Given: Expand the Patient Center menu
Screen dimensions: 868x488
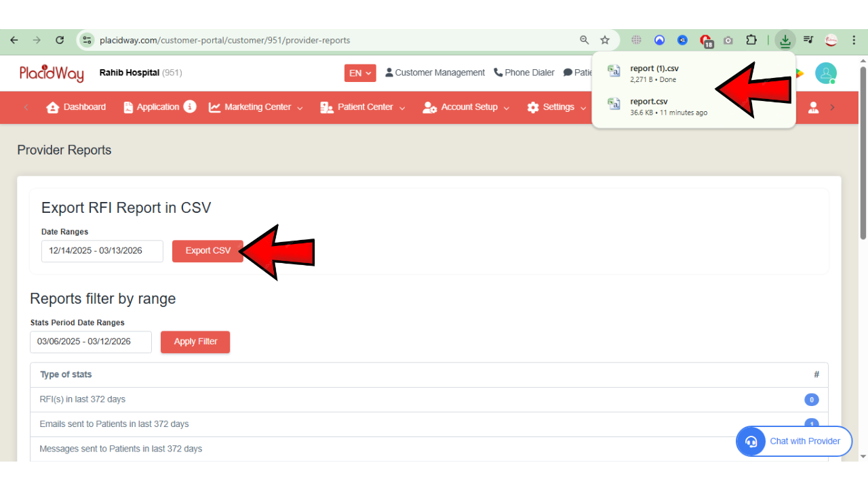Looking at the screenshot, I should pos(363,107).
